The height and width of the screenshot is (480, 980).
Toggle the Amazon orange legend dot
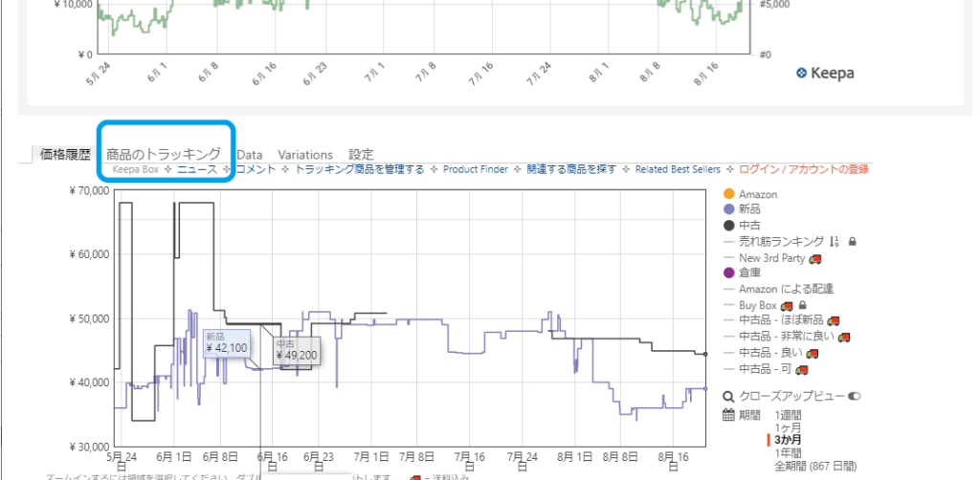(729, 194)
